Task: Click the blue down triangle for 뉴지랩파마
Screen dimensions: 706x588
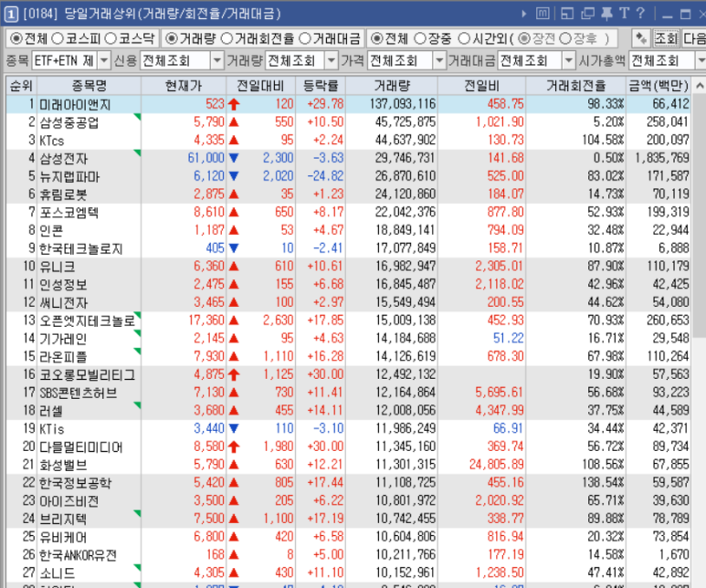Action: [x=234, y=176]
